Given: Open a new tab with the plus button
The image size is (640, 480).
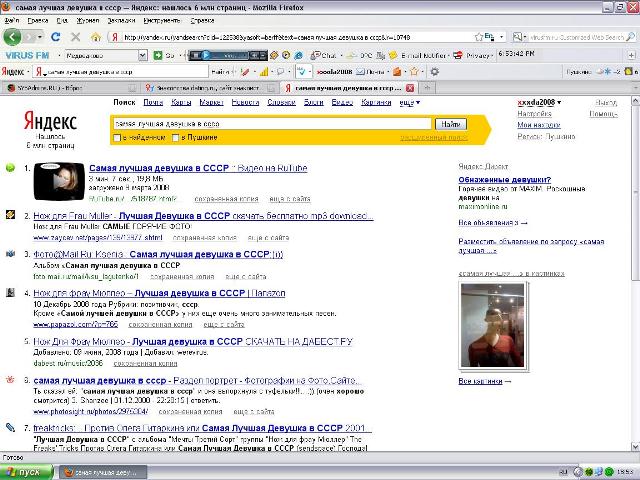Looking at the screenshot, I should [427, 88].
